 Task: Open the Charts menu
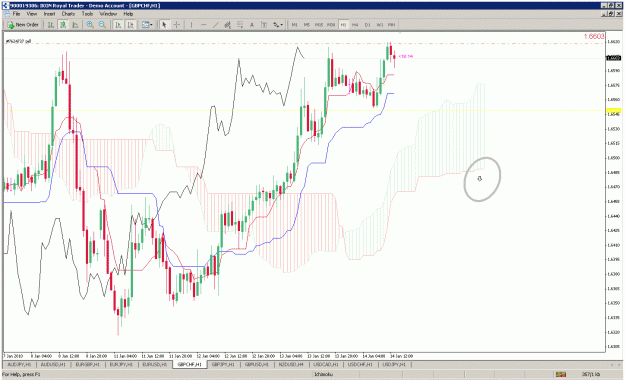(x=68, y=14)
